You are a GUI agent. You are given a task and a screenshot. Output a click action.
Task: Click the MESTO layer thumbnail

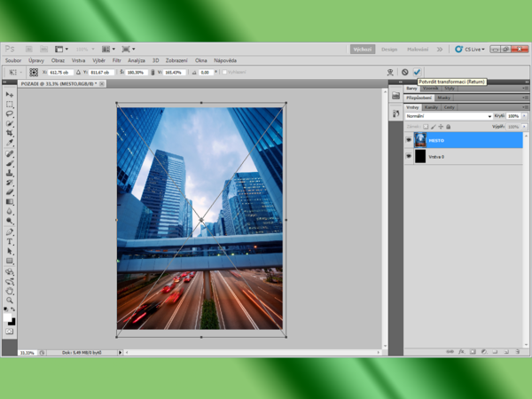click(420, 140)
